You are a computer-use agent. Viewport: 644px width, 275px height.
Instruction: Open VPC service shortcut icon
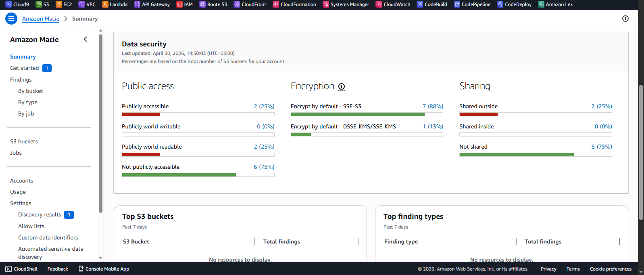(x=81, y=4)
